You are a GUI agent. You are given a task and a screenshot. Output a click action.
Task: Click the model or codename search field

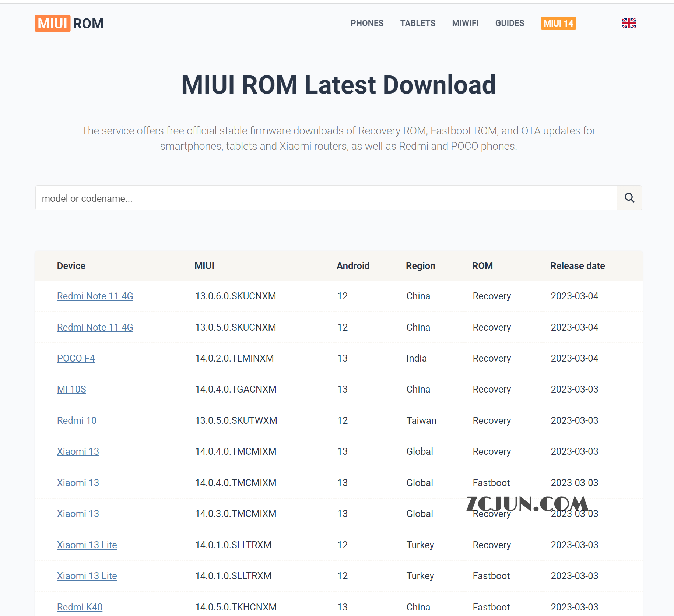coord(221,198)
